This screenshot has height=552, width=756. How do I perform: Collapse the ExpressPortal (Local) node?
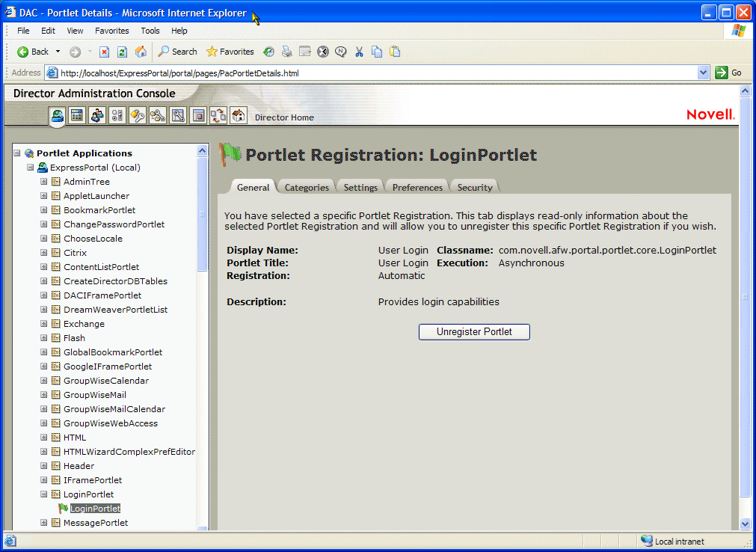[31, 168]
